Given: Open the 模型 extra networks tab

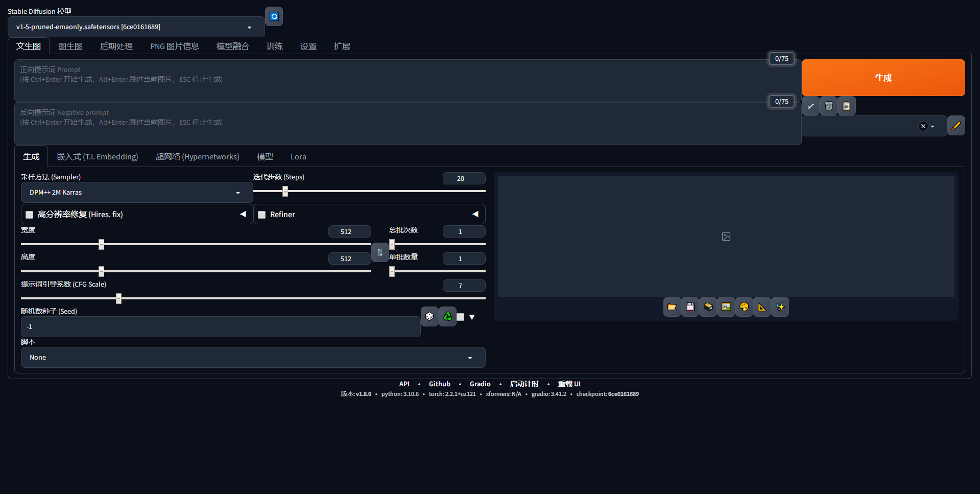Looking at the screenshot, I should (x=265, y=157).
